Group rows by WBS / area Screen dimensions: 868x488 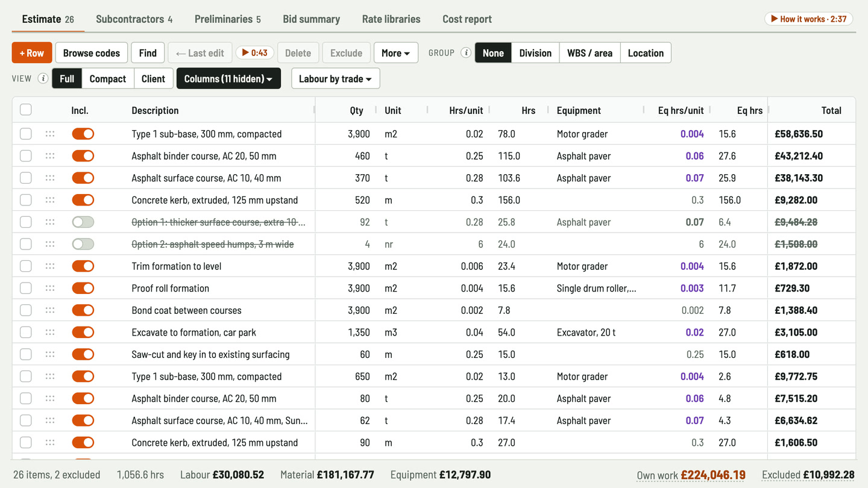tap(590, 53)
